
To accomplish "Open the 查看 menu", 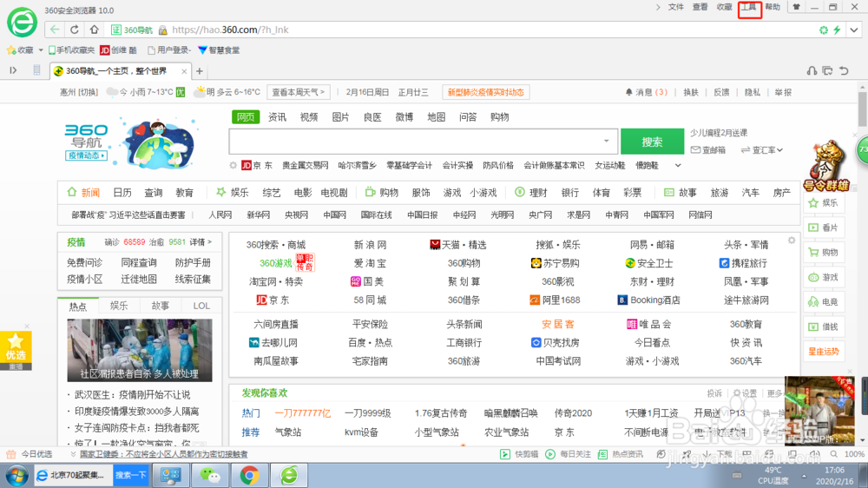I will (700, 7).
